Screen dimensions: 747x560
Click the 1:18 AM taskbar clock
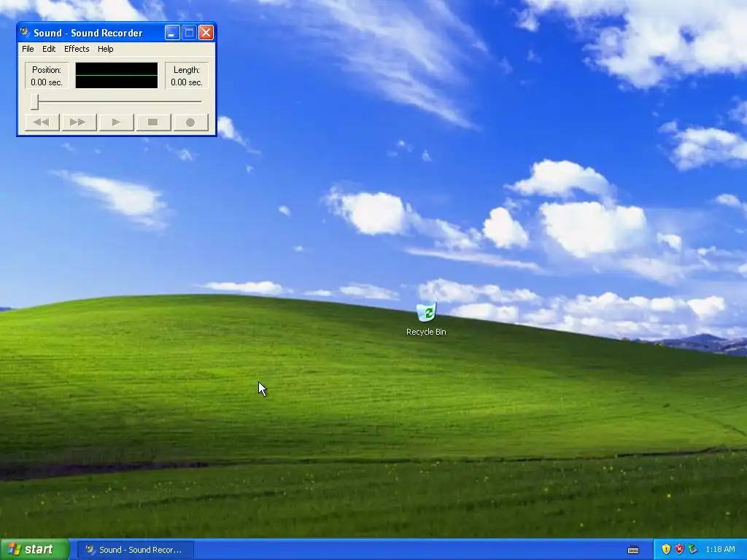point(720,550)
